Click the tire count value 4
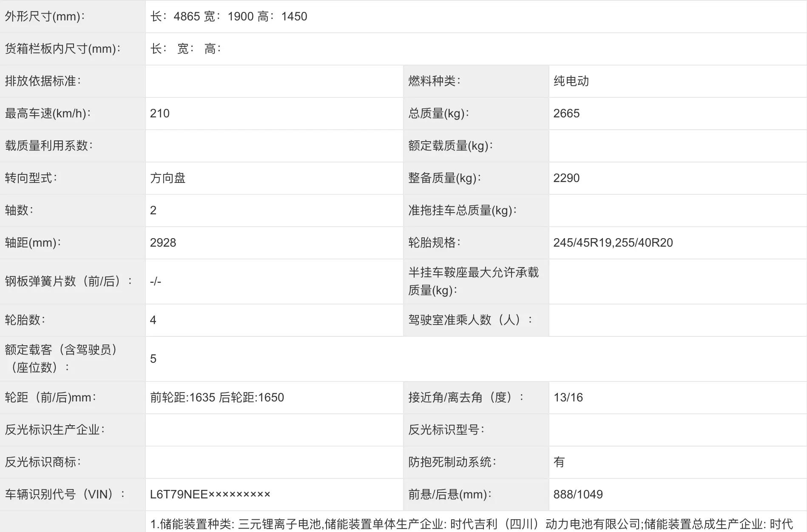The height and width of the screenshot is (532, 807). [153, 320]
